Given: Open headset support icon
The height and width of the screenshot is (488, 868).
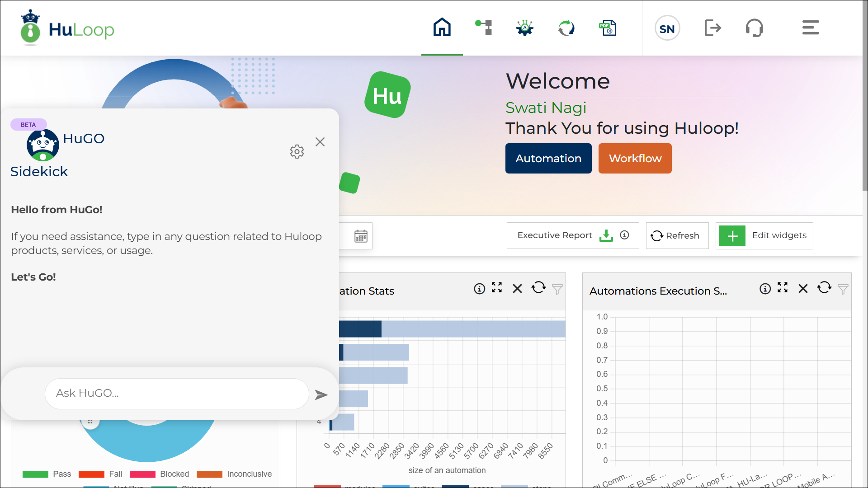Looking at the screenshot, I should point(754,28).
